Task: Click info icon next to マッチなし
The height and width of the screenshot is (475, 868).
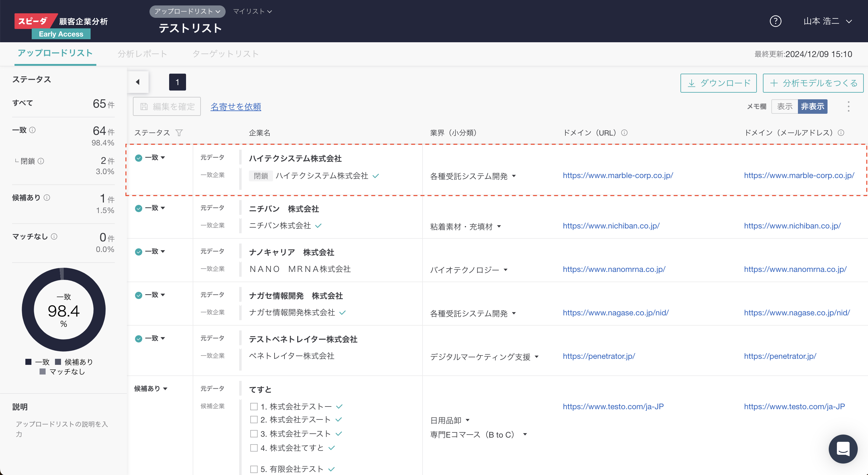Action: click(54, 237)
